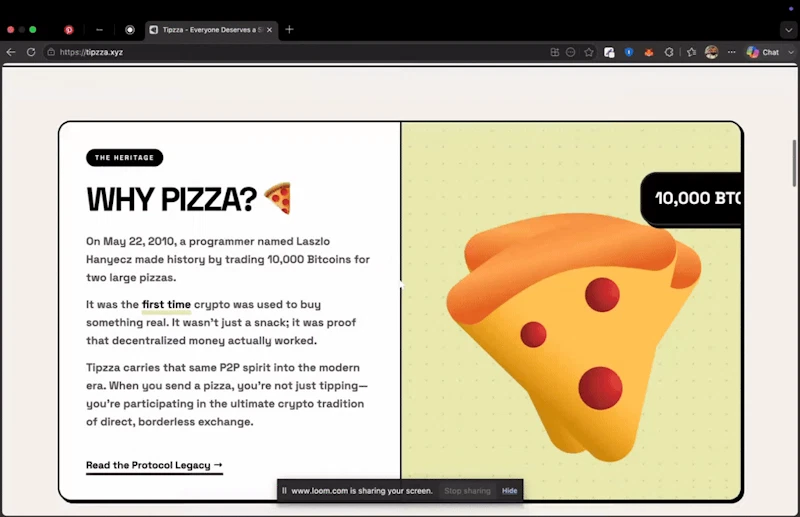Open Read the Protocol Legacy link
Screen dimensions: 800x517
154,465
